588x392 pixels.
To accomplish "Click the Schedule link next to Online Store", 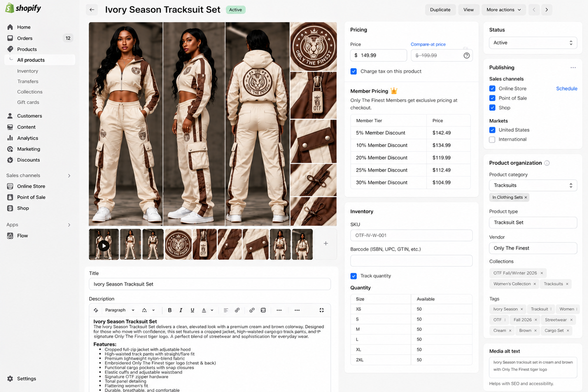I will coord(566,89).
